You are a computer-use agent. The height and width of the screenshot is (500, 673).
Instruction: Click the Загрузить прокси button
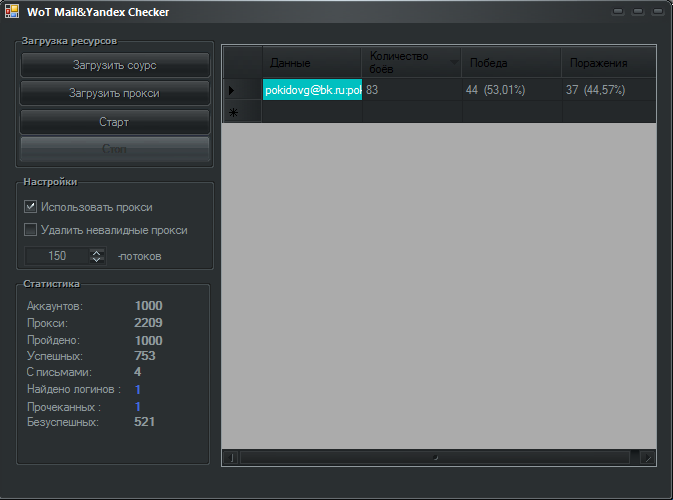115,93
